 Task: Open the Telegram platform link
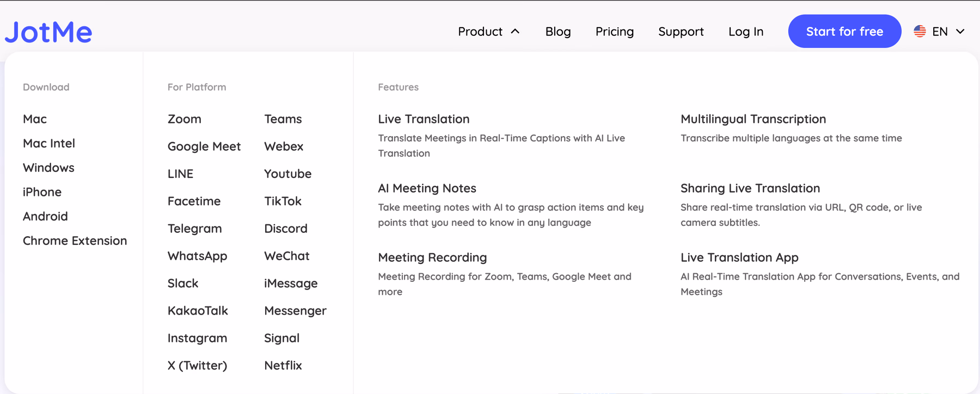point(194,229)
